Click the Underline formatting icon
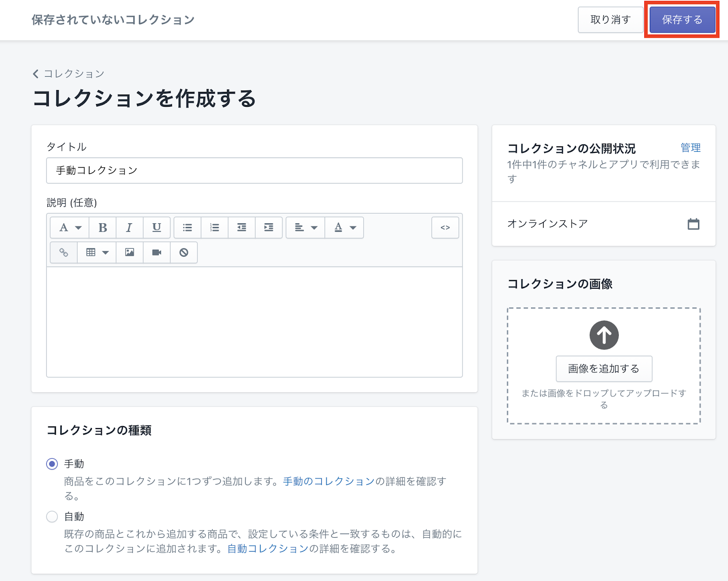 (x=157, y=227)
